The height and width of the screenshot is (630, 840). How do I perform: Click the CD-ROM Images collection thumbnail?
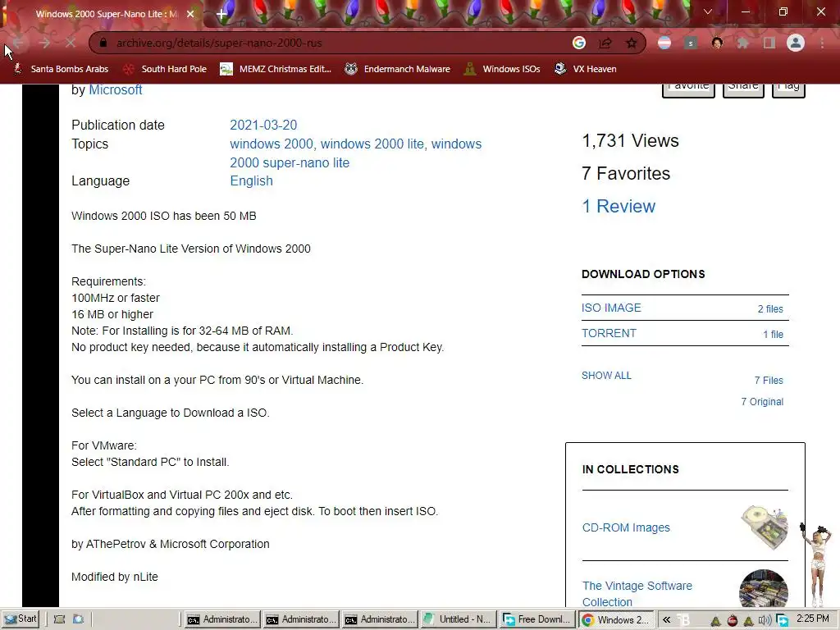click(765, 527)
